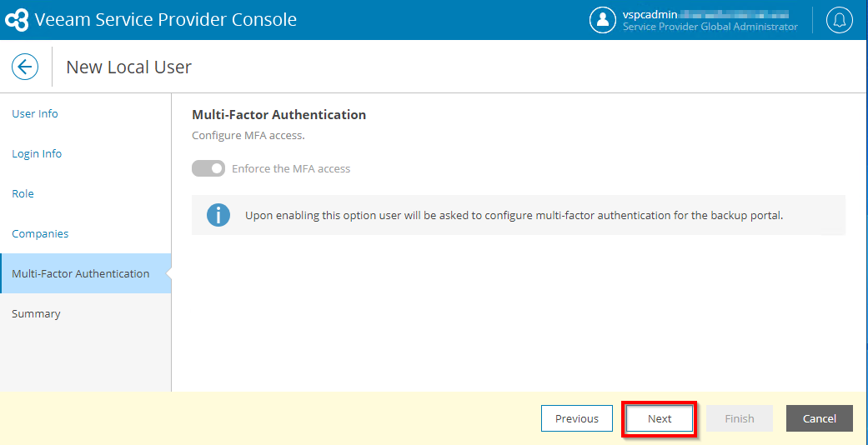The image size is (868, 445).
Task: Click the Enforce the MFA access label
Action: point(291,169)
